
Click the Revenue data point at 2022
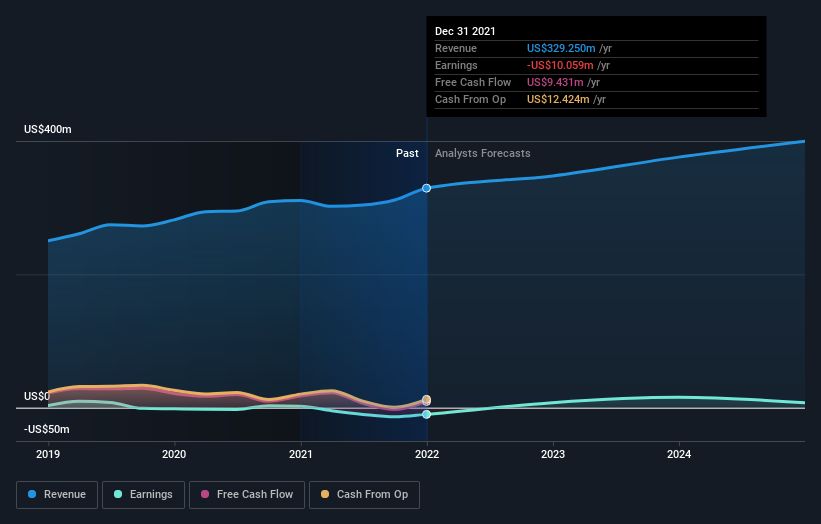pyautogui.click(x=427, y=188)
